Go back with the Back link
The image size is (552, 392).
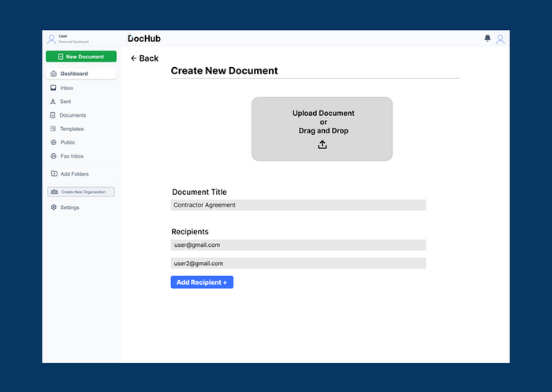point(144,58)
